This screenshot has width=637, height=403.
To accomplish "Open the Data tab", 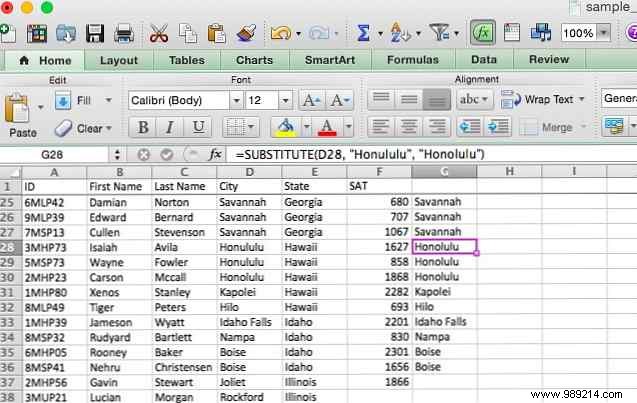I will click(x=484, y=60).
